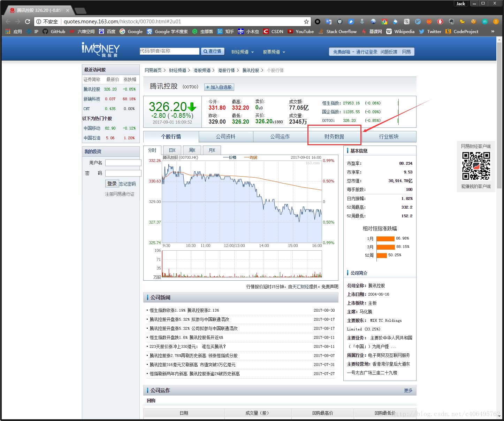This screenshot has height=421, width=504.
Task: Click the 网易财经 QR code image
Action: click(x=476, y=166)
